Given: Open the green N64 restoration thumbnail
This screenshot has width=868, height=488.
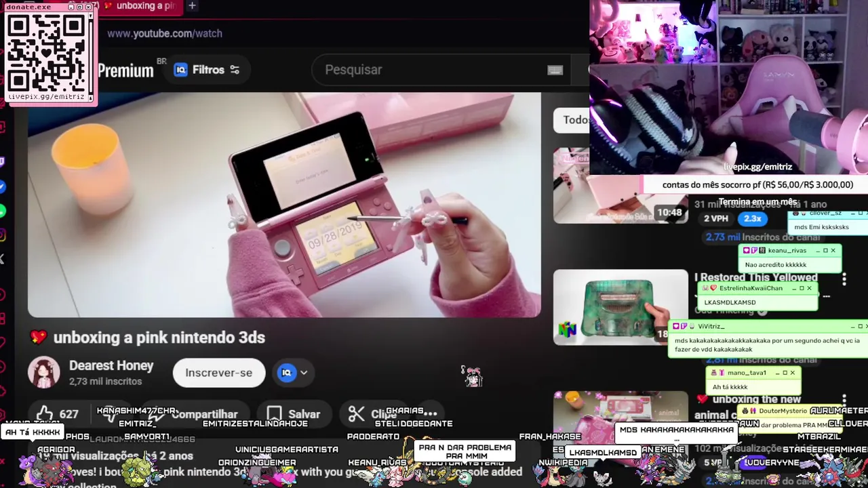Looking at the screenshot, I should 620,307.
